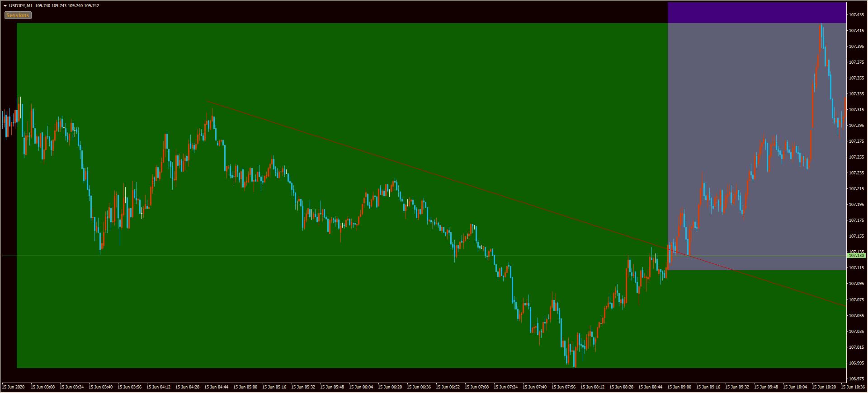Click the 15 Jun 06:20 time label
Viewport: 868px width, 393px height.
(x=390, y=387)
